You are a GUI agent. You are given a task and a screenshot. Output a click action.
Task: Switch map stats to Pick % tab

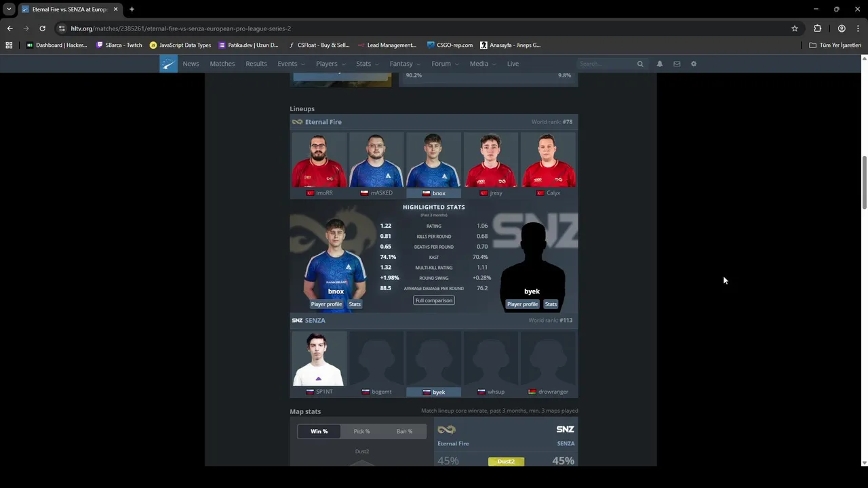(361, 432)
